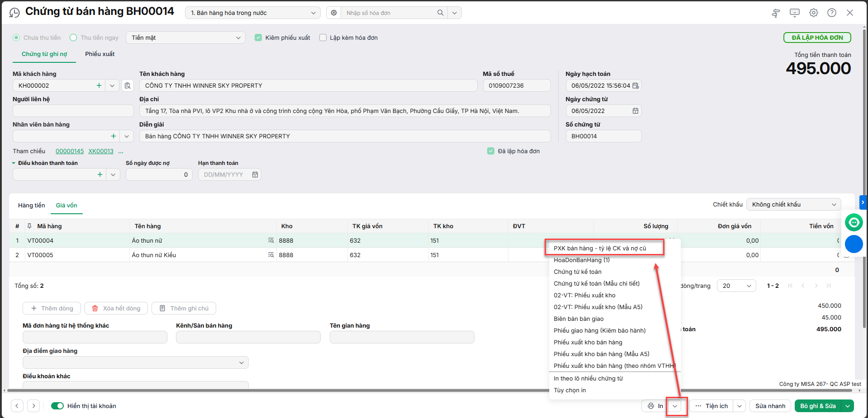868x418 pixels.
Task: Expand the Nhân viên bán hàng dropdown arrow
Action: (x=127, y=136)
